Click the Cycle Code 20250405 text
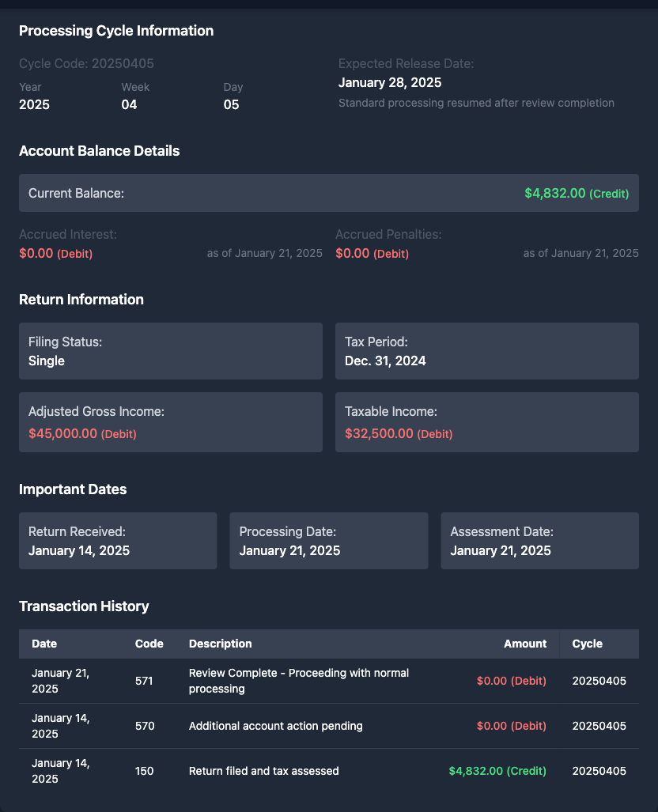 click(x=86, y=63)
